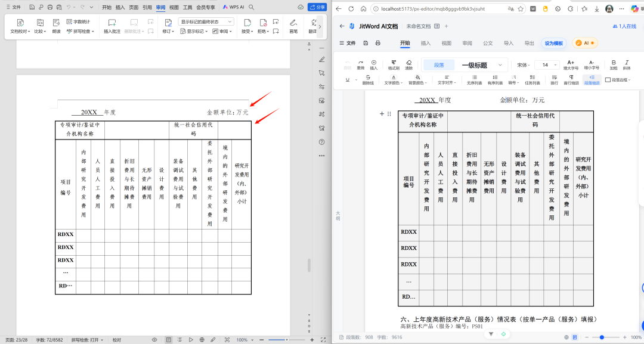Switch to WPS 引用 tab
Screen dimensions: 644x344
[147, 7]
